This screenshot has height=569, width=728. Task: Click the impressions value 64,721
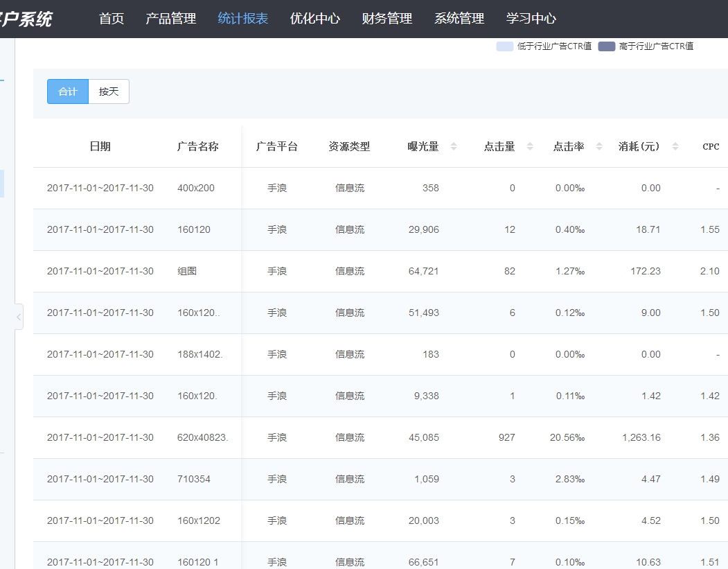[x=423, y=271]
